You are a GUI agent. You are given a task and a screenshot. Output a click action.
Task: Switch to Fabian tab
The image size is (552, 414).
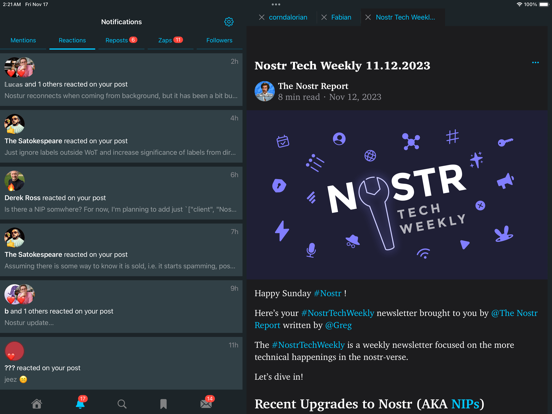coord(341,17)
